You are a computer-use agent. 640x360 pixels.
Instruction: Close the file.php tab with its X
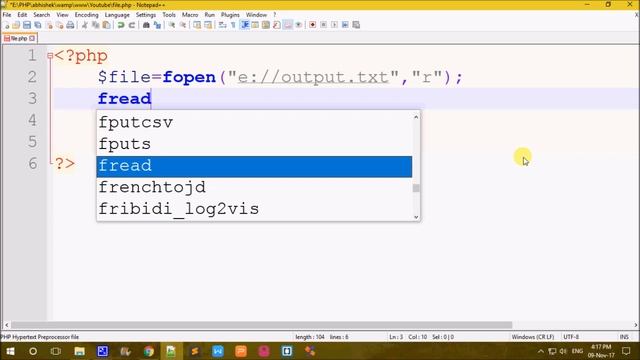pyautogui.click(x=32, y=38)
